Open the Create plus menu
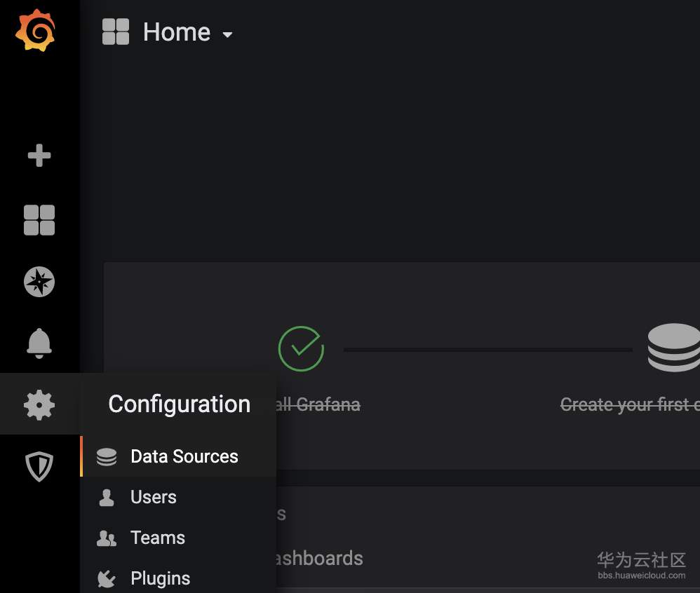The width and height of the screenshot is (700, 593). 39,156
